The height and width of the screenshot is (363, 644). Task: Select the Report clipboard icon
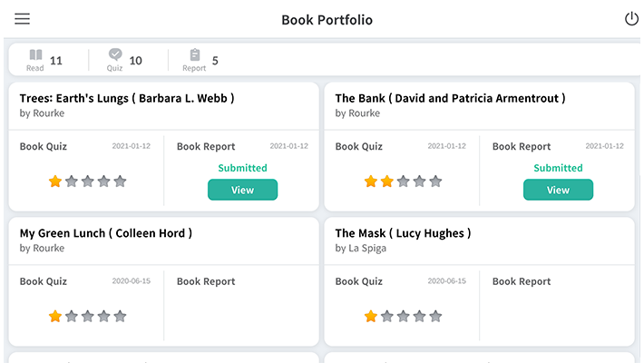[x=194, y=56]
